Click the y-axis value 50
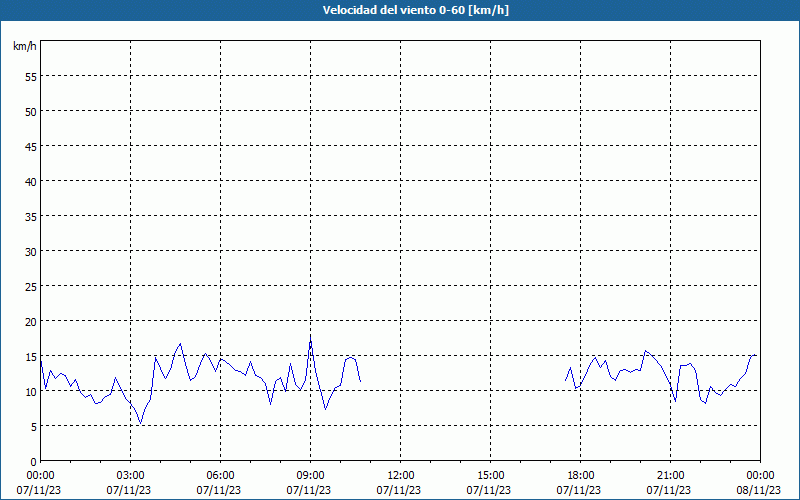 tap(31, 112)
